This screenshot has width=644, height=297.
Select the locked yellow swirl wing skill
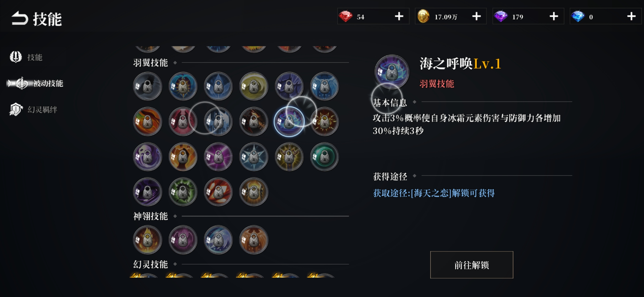tap(254, 86)
